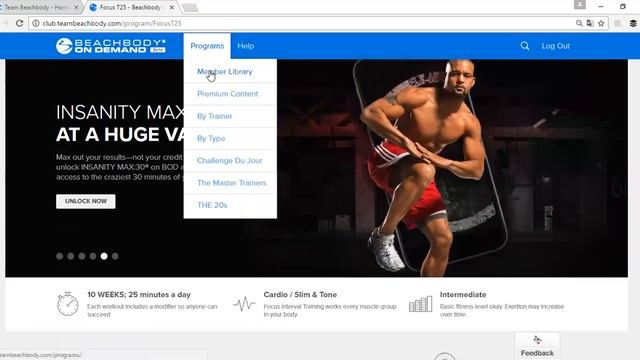Bookmark this page with the star icon
The image size is (640, 360).
(x=601, y=23)
